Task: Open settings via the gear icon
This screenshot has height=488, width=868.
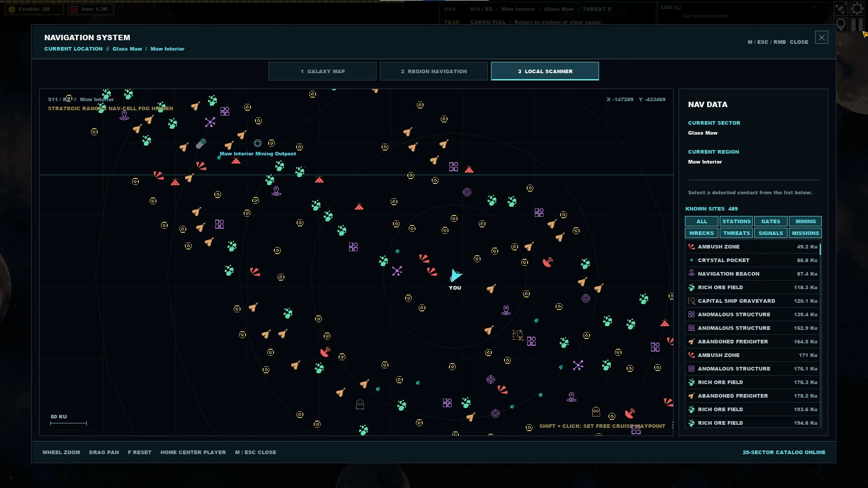Action: pos(857,9)
